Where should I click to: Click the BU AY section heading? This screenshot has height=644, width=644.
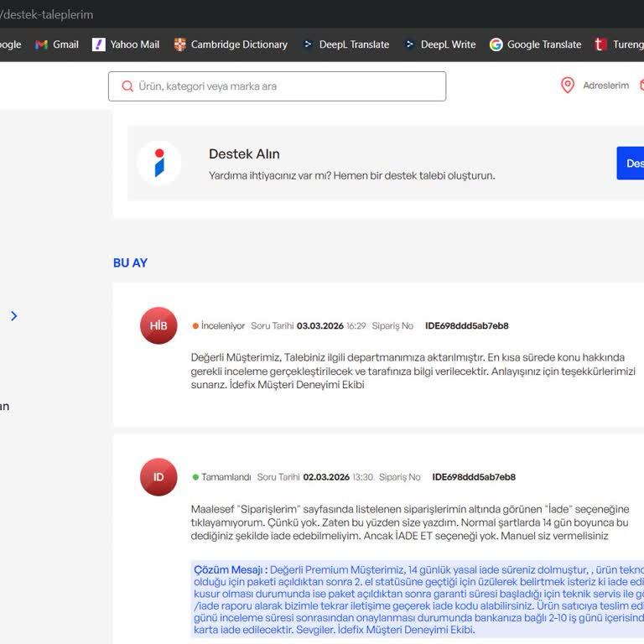point(130,262)
